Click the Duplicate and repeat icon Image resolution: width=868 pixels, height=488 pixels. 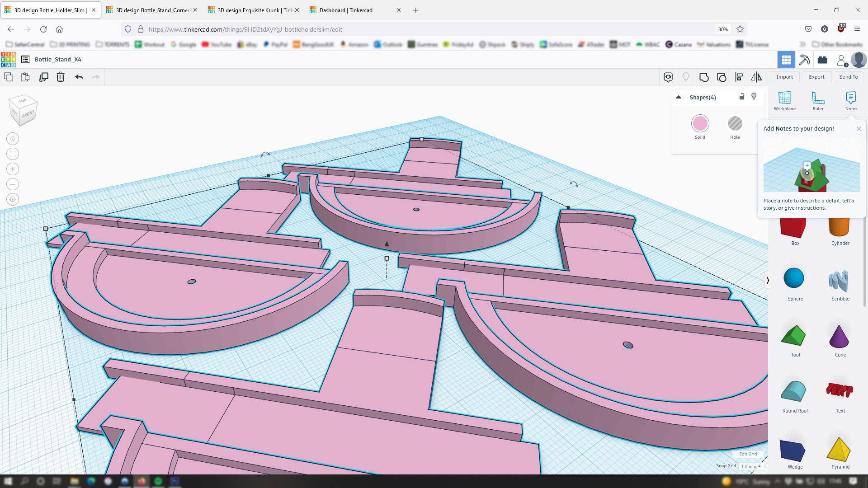[x=43, y=77]
